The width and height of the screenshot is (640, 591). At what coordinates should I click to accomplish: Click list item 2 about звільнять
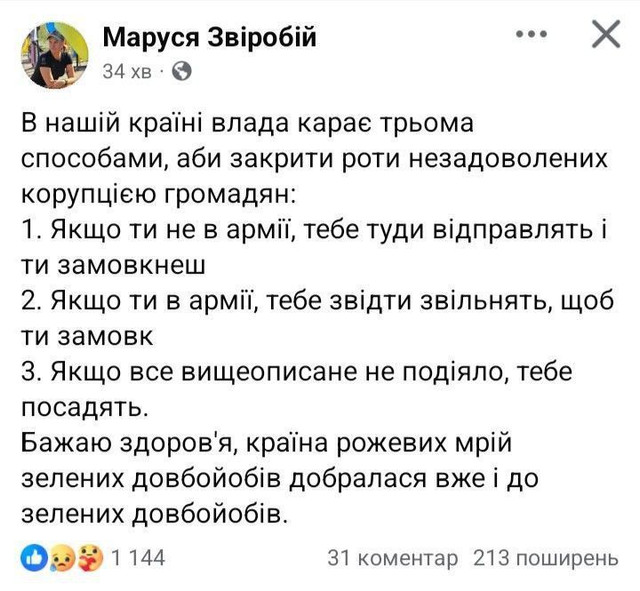tap(317, 318)
